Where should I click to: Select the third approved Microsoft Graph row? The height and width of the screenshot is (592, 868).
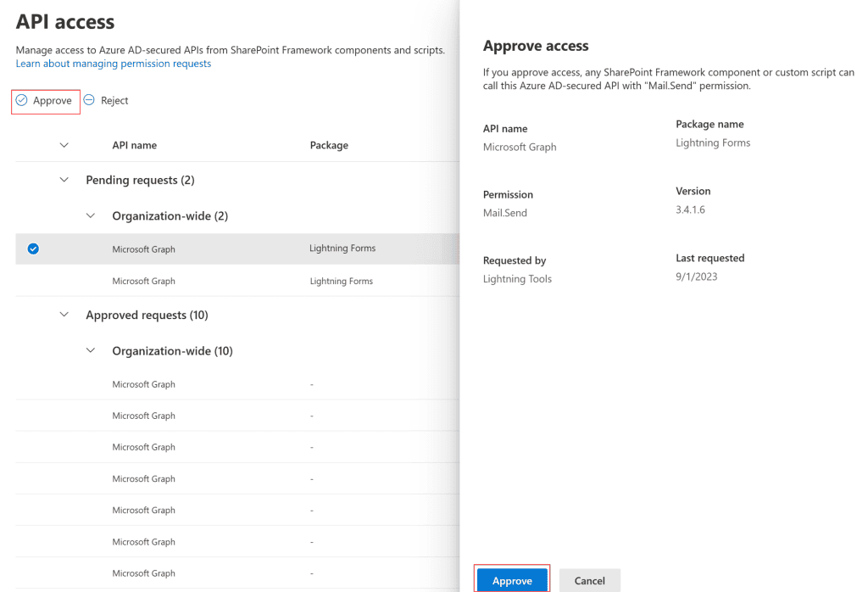pos(143,447)
